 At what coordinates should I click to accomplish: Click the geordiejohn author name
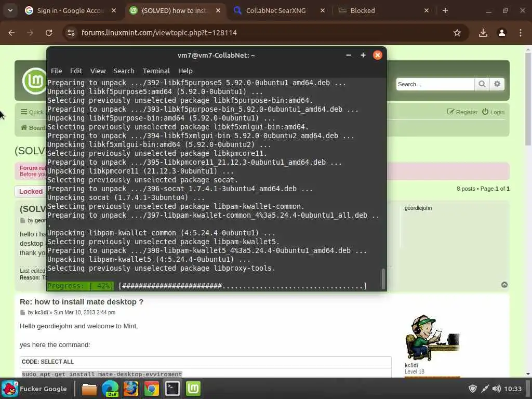[418, 208]
